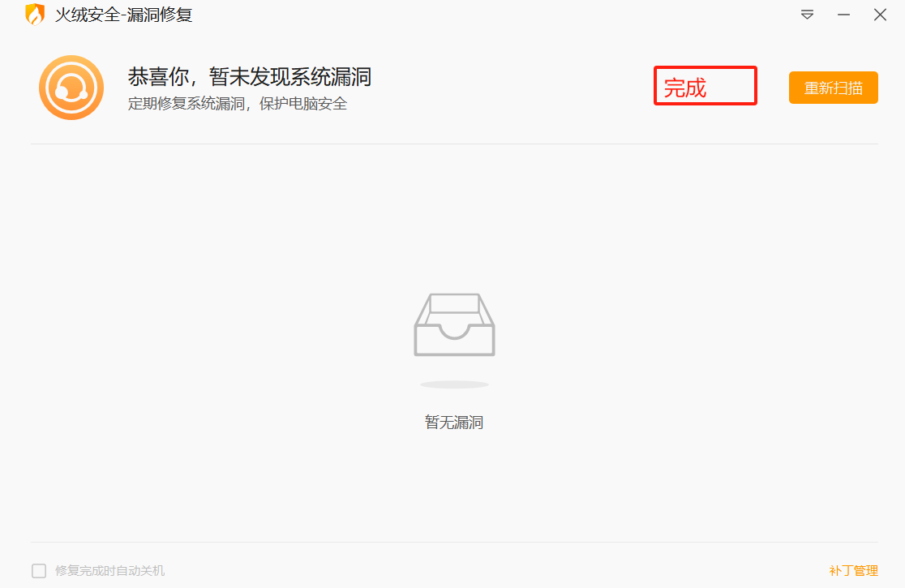Click the Huorong shield logo in title bar
The height and width of the screenshot is (588, 905).
point(35,15)
